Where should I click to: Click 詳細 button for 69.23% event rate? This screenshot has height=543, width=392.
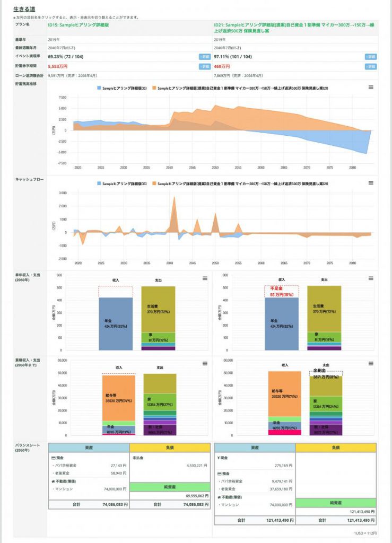pyautogui.click(x=205, y=56)
